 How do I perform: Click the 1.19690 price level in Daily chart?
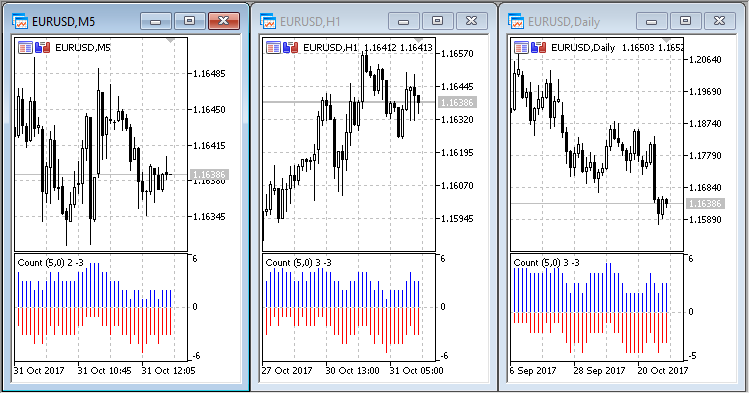pyautogui.click(x=705, y=91)
